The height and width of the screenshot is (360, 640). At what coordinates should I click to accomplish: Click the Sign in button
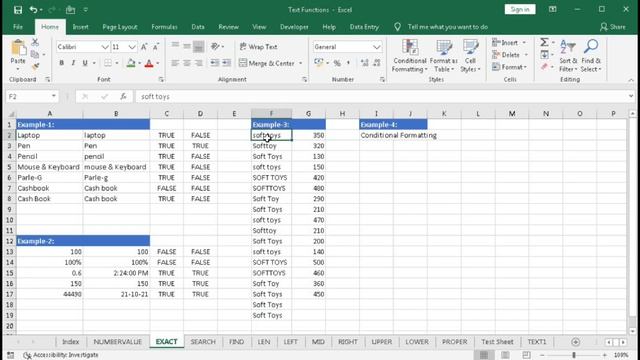(520, 9)
